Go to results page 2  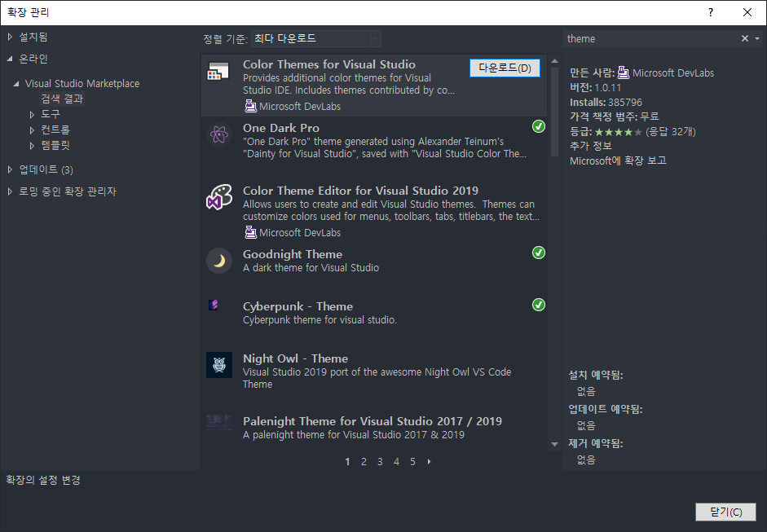click(364, 462)
